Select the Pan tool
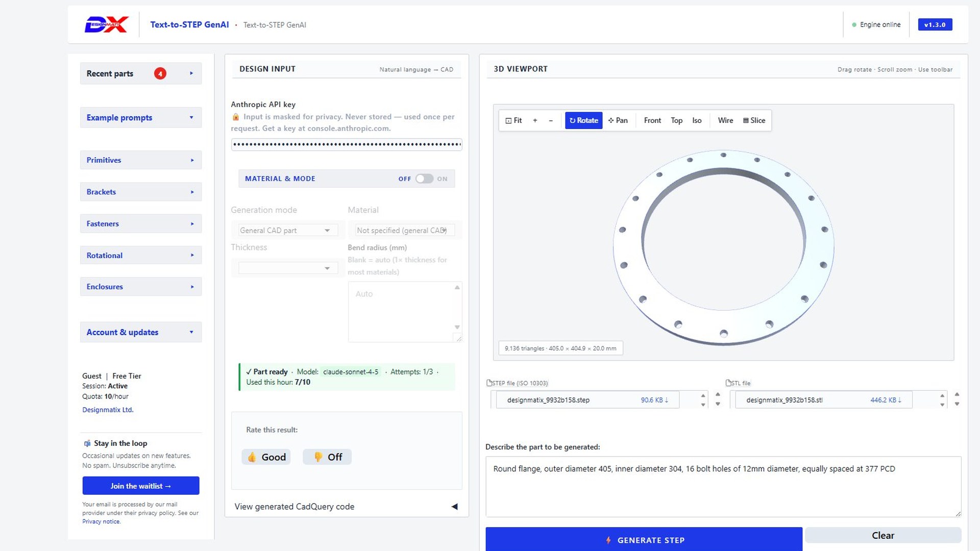This screenshot has height=551, width=980. [x=618, y=120]
